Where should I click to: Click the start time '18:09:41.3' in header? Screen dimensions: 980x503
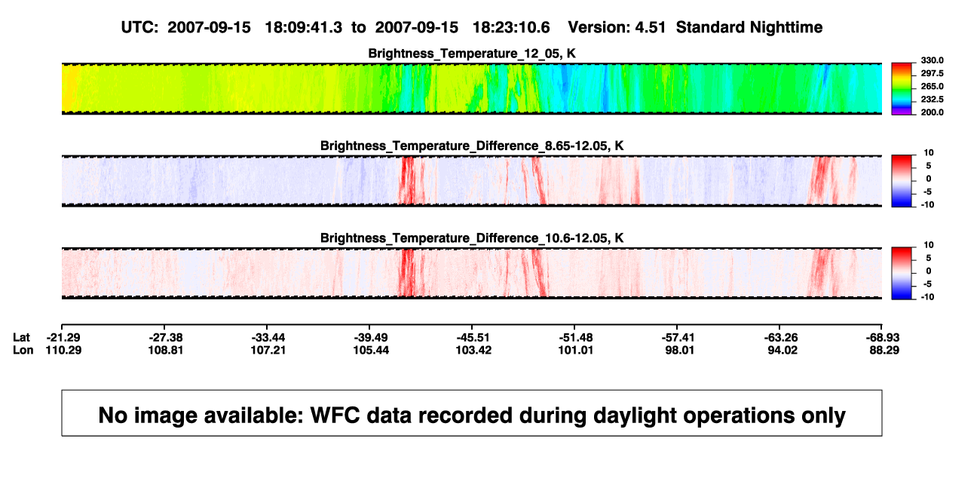click(x=303, y=27)
